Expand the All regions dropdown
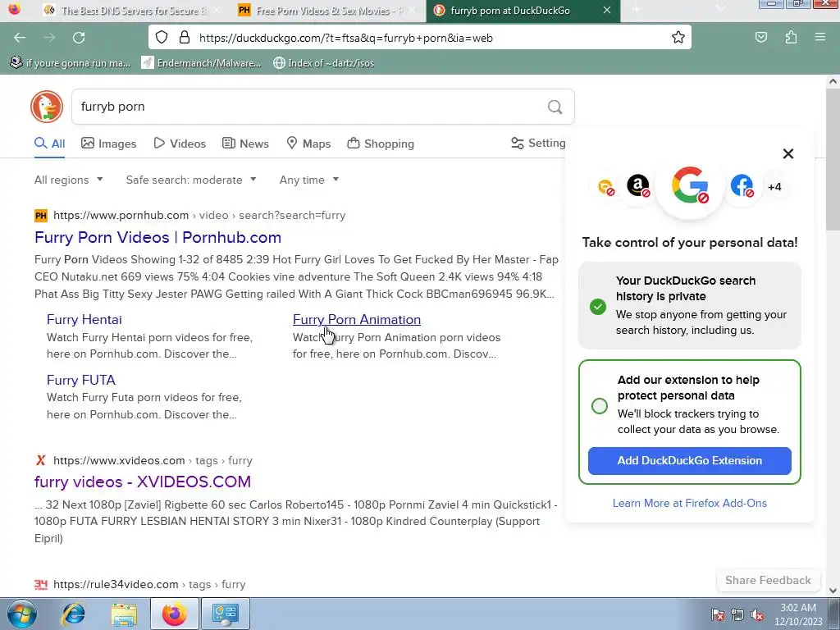Image resolution: width=840 pixels, height=630 pixels. click(69, 180)
